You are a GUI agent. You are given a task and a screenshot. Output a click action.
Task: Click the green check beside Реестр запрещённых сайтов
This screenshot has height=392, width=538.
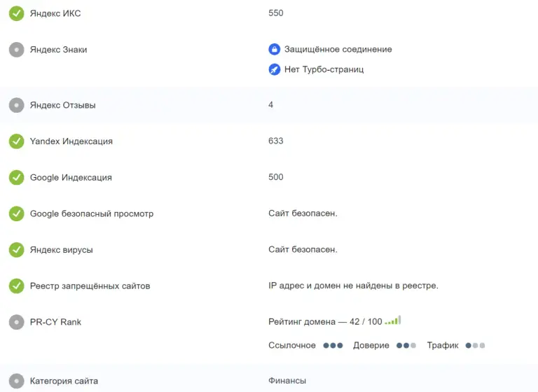pos(17,286)
